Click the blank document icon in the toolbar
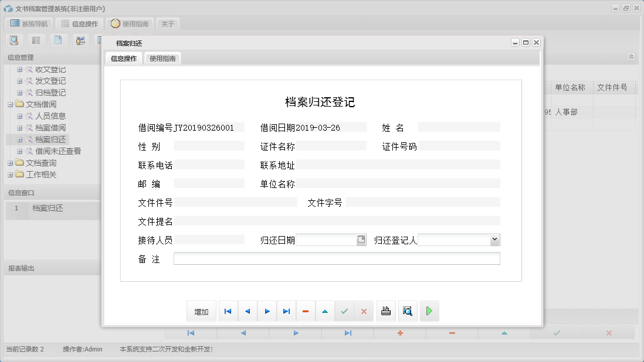This screenshot has width=644, height=362. 58,40
